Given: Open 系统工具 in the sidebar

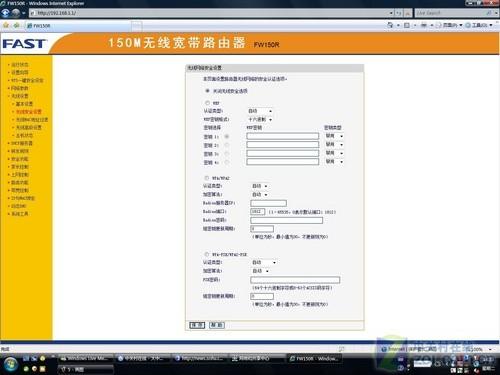Looking at the screenshot, I should [20, 214].
